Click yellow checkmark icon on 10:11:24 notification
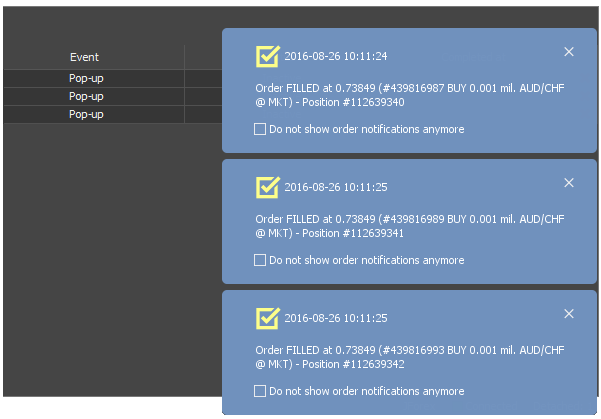Image resolution: width=601 pixels, height=419 pixels. pyautogui.click(x=268, y=56)
